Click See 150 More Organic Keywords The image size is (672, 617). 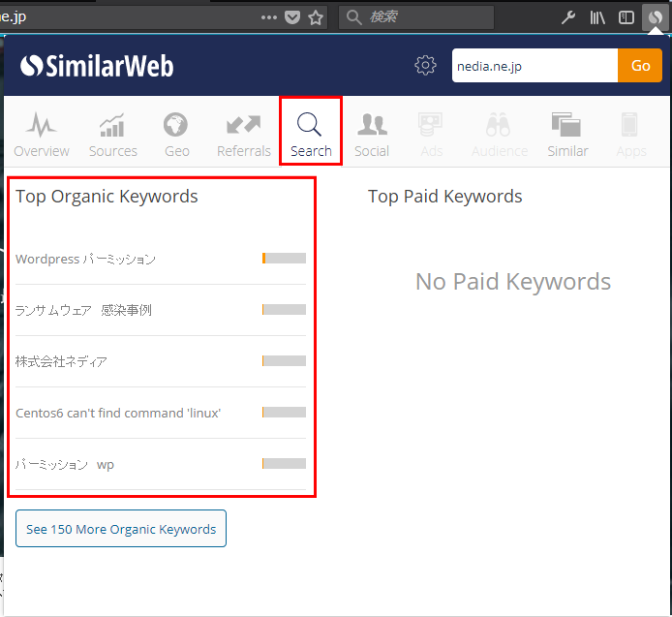pyautogui.click(x=121, y=528)
